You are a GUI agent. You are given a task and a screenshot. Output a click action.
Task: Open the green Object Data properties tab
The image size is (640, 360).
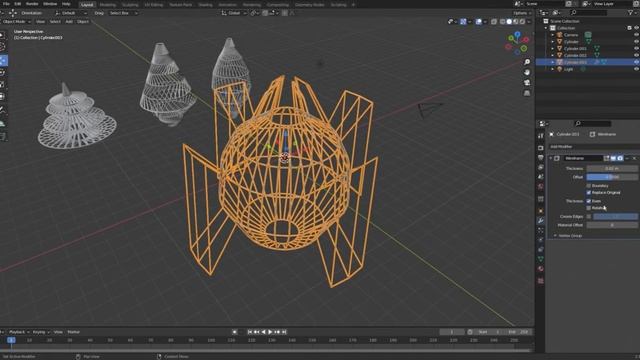point(541,259)
